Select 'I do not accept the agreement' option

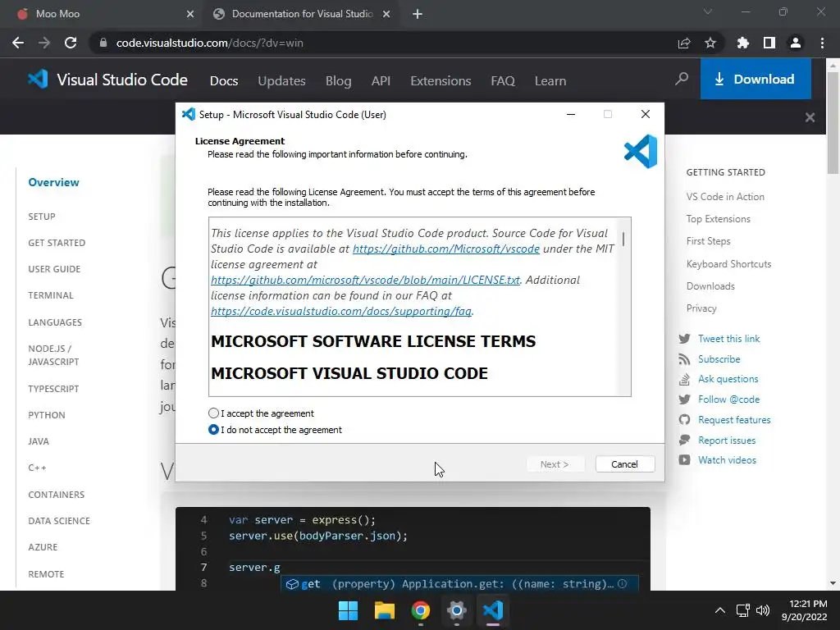click(x=213, y=430)
